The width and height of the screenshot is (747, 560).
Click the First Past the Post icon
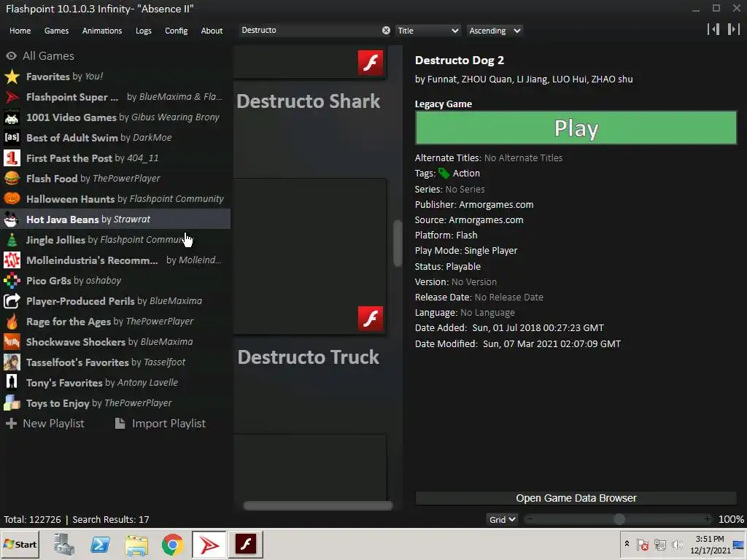pyautogui.click(x=12, y=158)
